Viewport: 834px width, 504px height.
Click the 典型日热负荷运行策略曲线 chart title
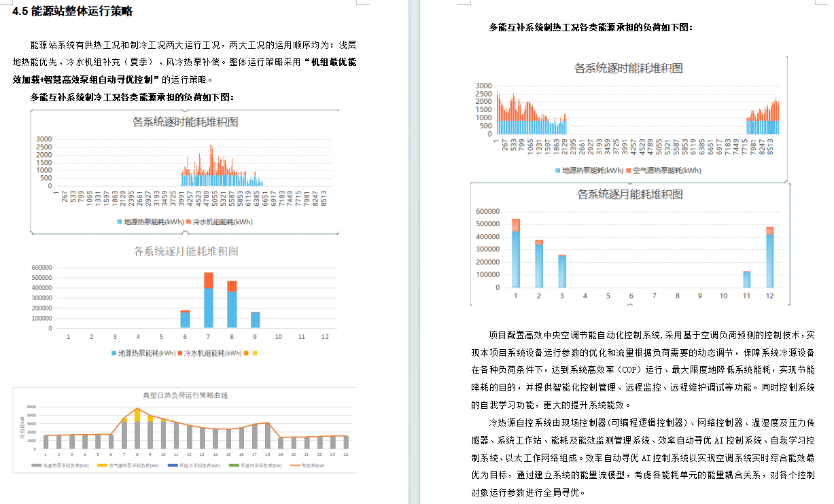point(184,395)
